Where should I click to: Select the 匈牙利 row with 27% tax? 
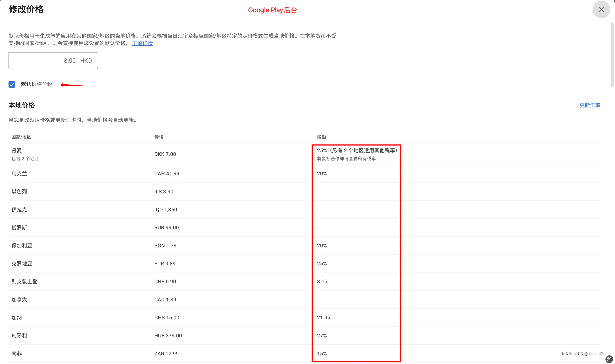tap(19, 336)
